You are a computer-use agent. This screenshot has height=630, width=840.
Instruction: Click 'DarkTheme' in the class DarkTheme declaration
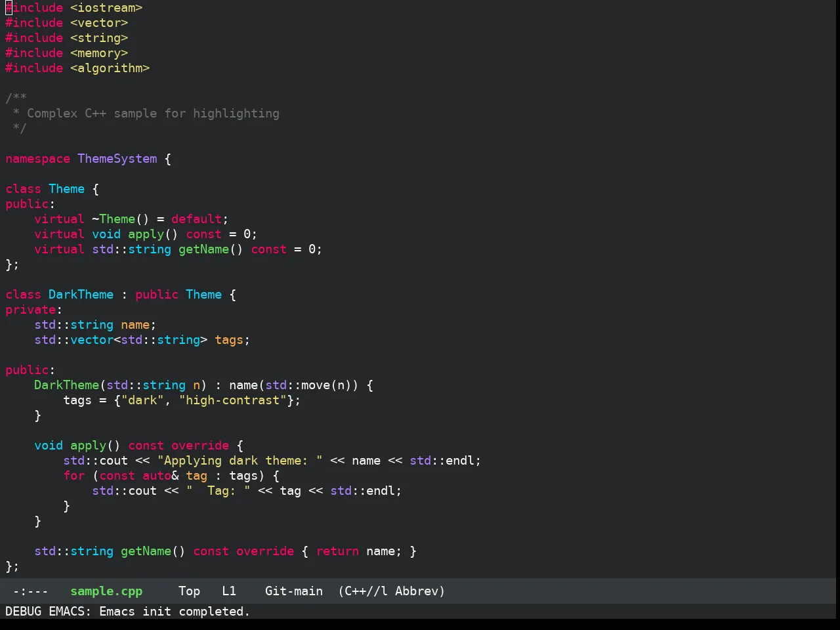81,295
